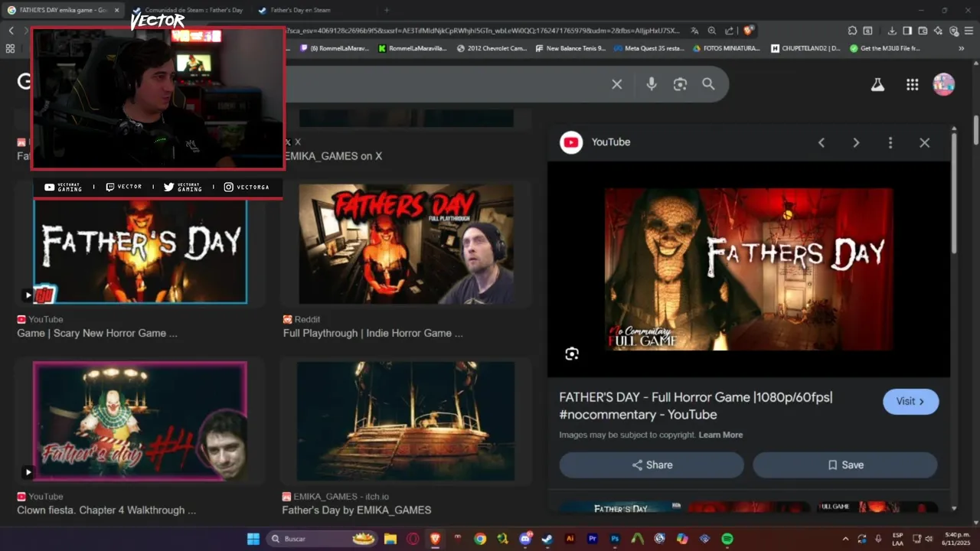980x551 pixels.
Task: Open the Google apps grid
Action: coord(912,85)
